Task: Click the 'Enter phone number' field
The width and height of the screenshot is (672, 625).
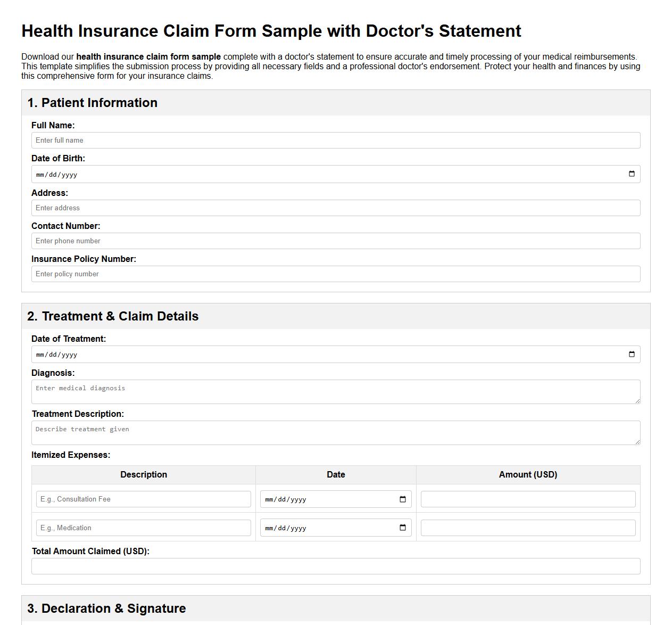Action: click(336, 241)
